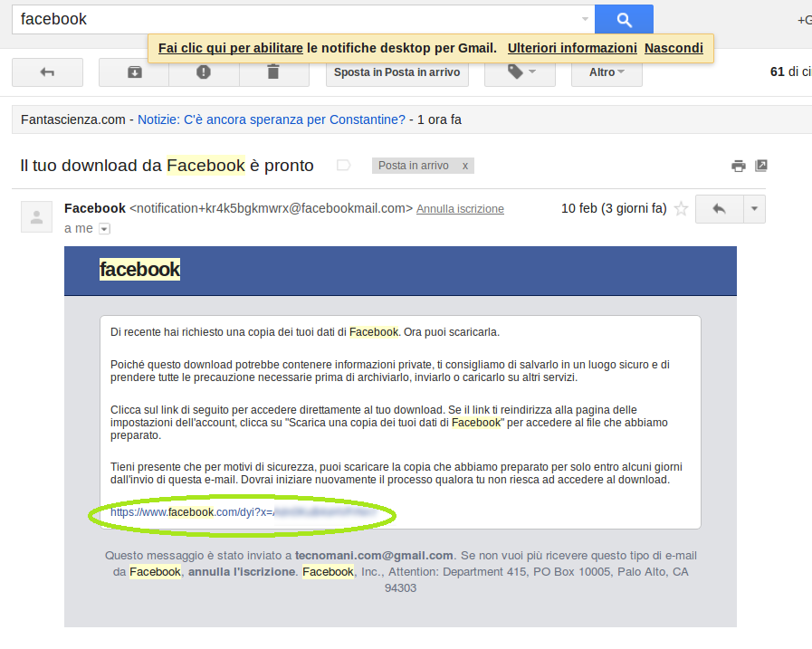Viewport: 812px width, 649px height.
Task: Open conversation in new window icon
Action: click(761, 166)
